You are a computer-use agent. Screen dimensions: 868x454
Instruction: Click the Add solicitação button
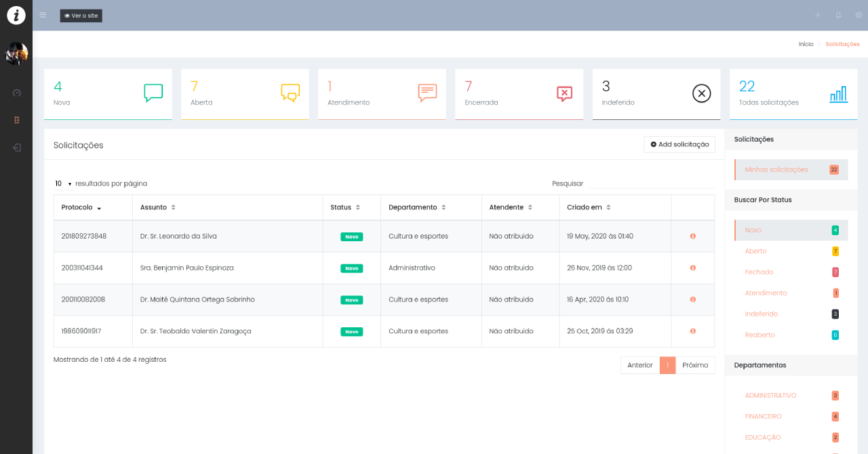(679, 144)
